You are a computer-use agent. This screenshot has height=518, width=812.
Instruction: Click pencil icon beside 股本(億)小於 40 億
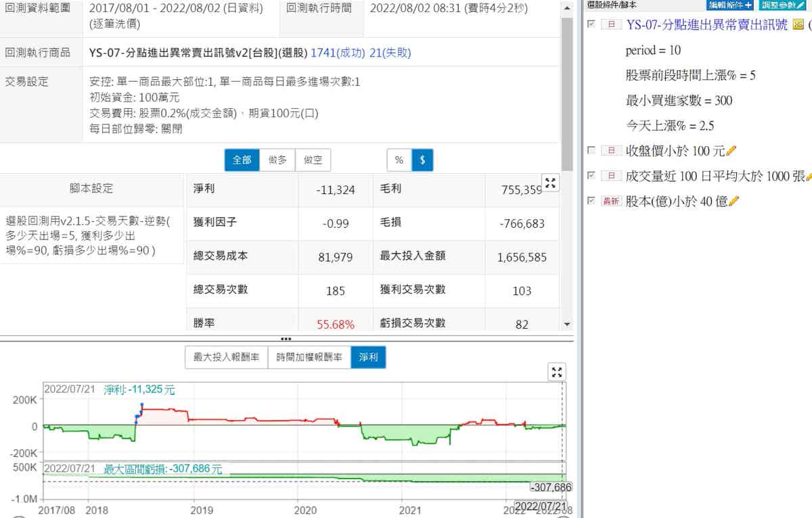coord(734,201)
